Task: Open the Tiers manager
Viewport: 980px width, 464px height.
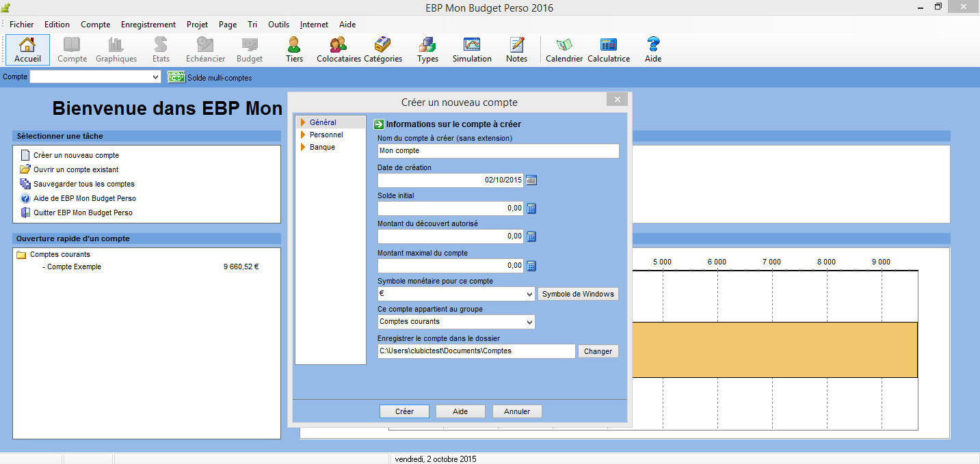Action: pos(293,49)
